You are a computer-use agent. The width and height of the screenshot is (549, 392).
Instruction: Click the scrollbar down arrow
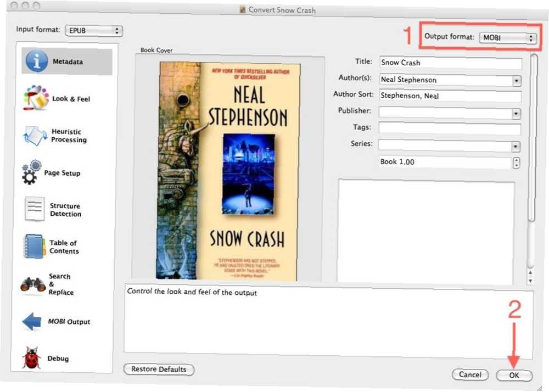(x=530, y=281)
